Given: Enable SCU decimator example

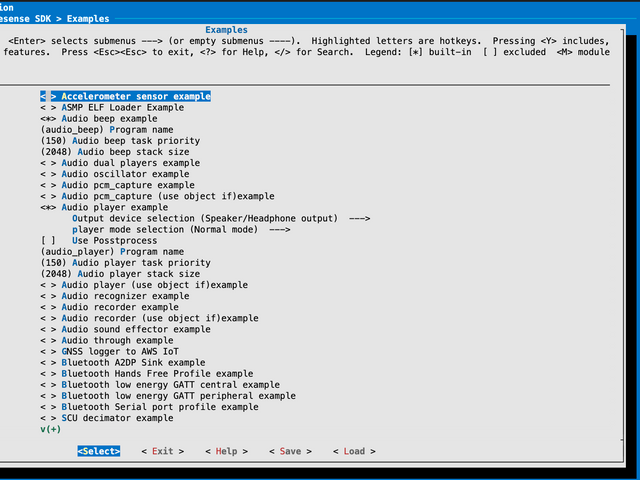Looking at the screenshot, I should tap(107, 418).
